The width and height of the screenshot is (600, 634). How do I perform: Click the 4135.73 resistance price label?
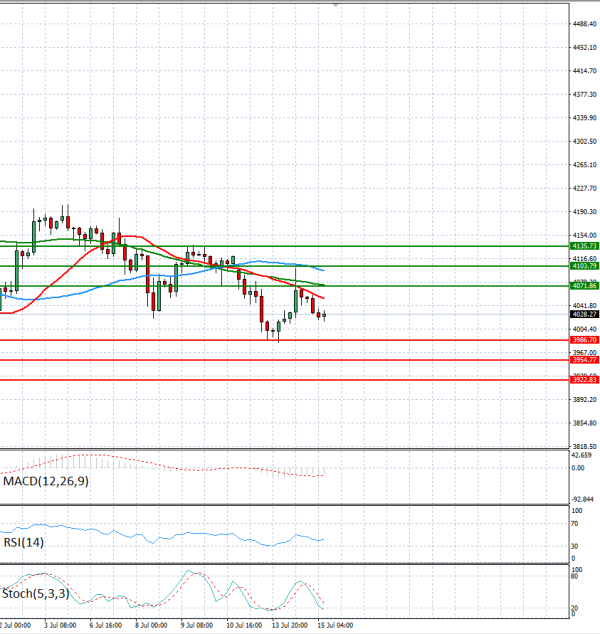[x=584, y=246]
